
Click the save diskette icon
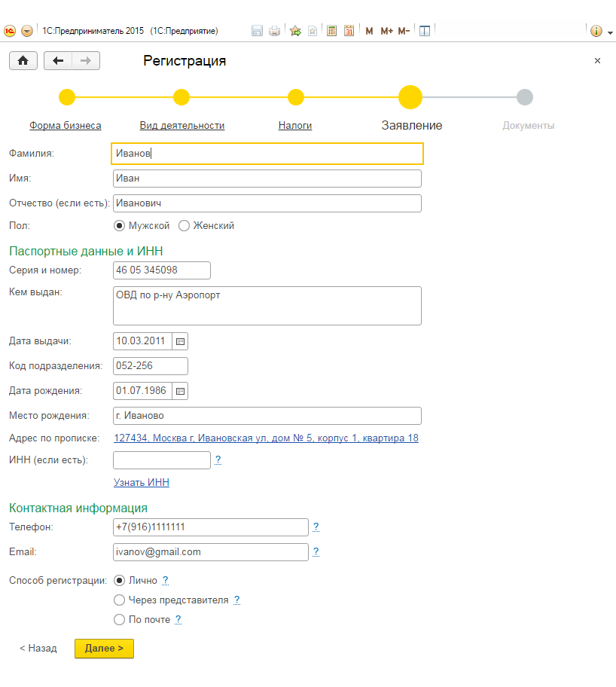(x=258, y=31)
